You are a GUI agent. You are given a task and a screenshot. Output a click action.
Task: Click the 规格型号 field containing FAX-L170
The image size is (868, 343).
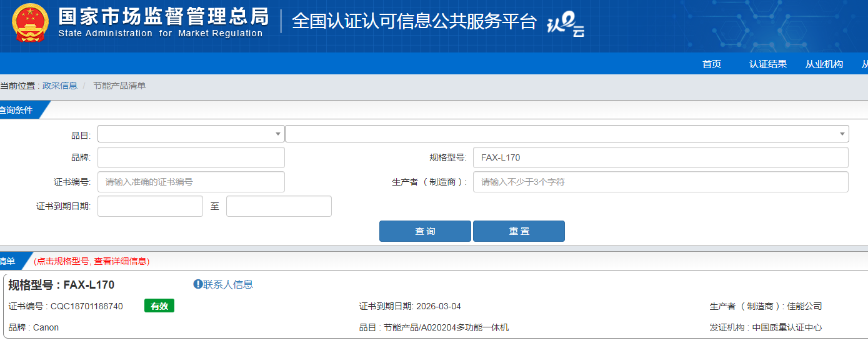661,157
